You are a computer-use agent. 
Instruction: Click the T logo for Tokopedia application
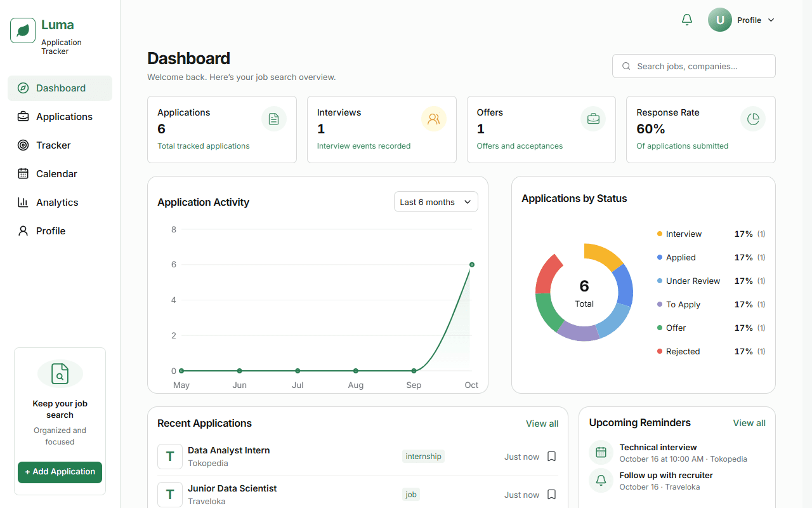(x=170, y=457)
